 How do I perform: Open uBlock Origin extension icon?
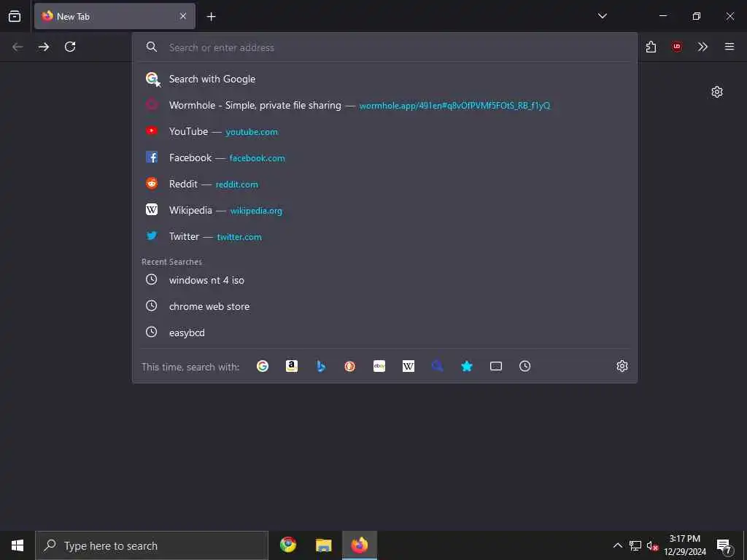(676, 47)
